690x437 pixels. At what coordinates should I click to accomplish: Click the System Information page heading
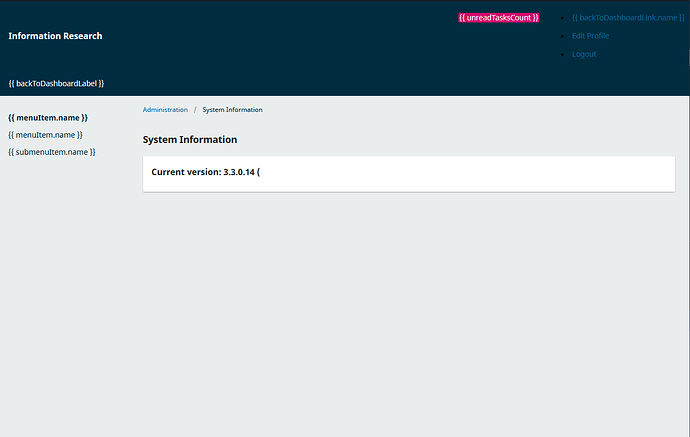tap(190, 140)
